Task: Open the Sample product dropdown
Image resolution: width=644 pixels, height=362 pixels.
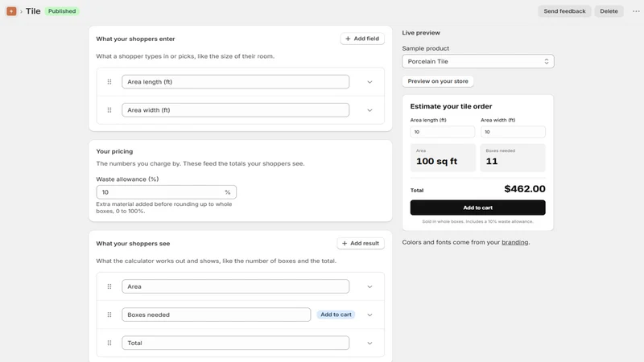Action: click(478, 61)
